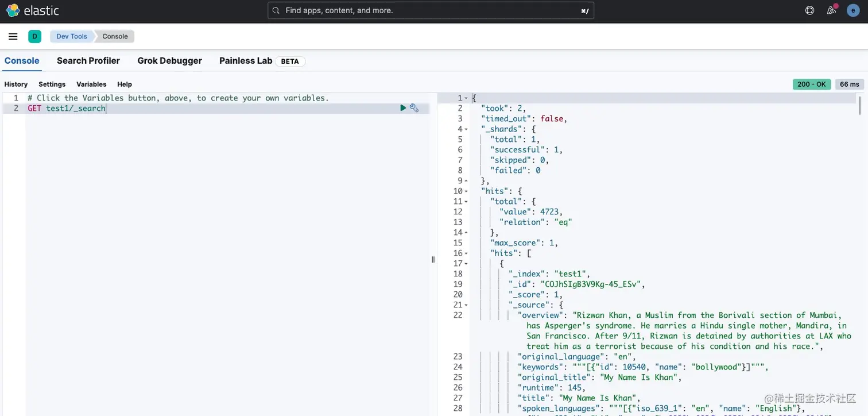Click the fold arrow at line 9
The height and width of the screenshot is (416, 868).
click(x=466, y=181)
